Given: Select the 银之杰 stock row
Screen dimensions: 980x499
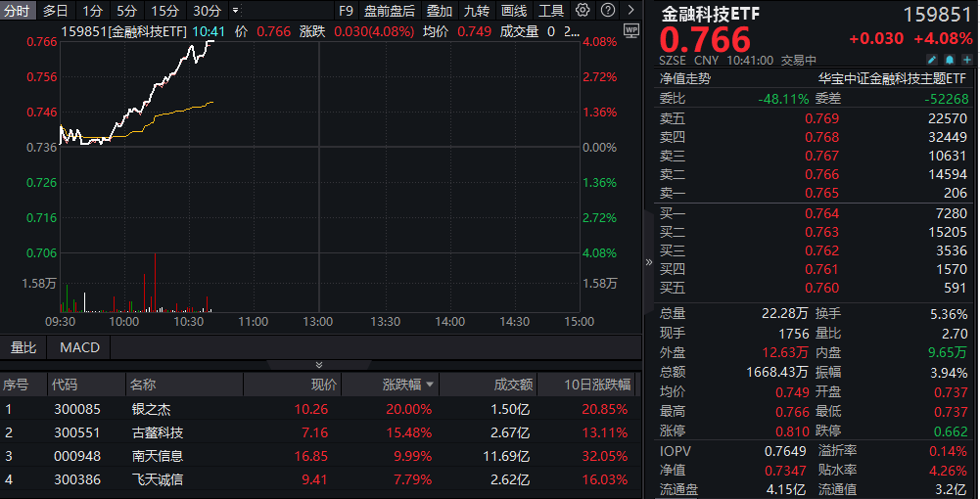Looking at the screenshot, I should pos(152,409).
